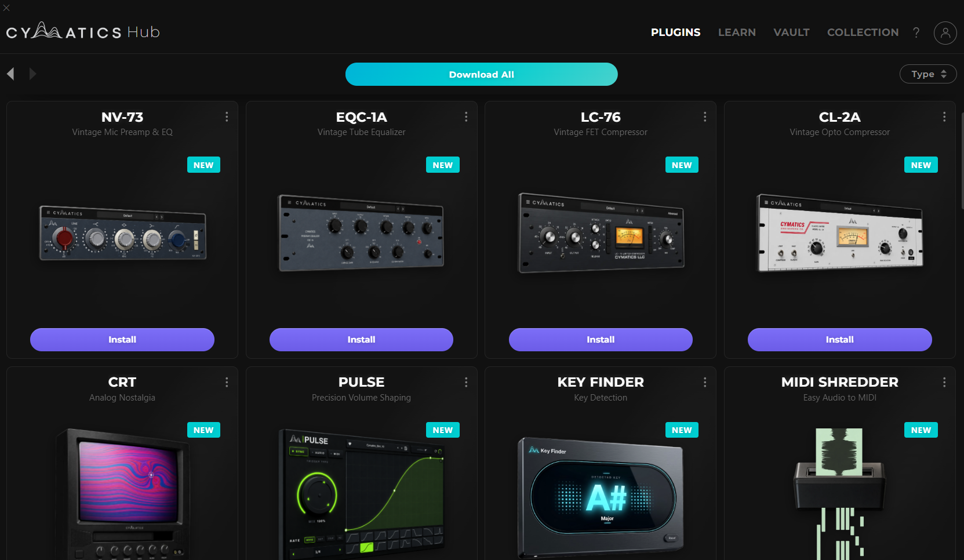Open options menu for CL-2A

pyautogui.click(x=944, y=117)
